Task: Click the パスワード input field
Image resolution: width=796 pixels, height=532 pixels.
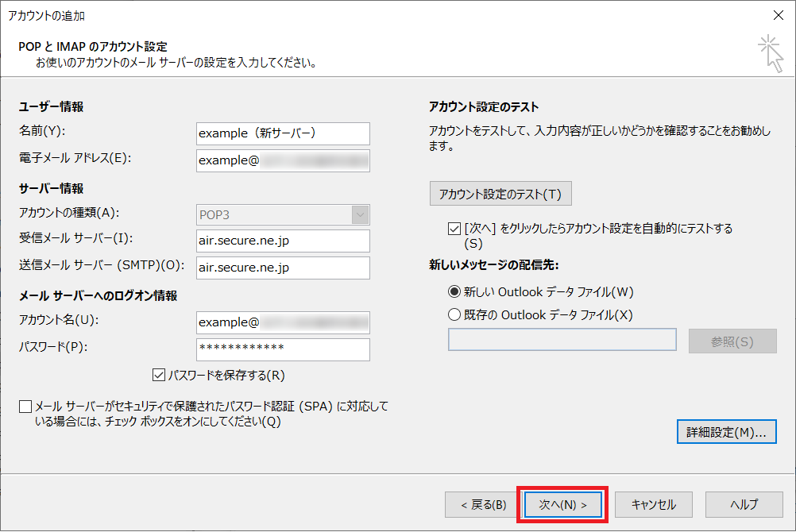Action: click(283, 349)
